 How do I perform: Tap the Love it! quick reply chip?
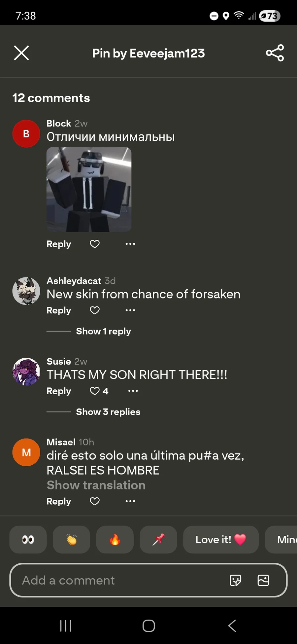[x=221, y=540]
